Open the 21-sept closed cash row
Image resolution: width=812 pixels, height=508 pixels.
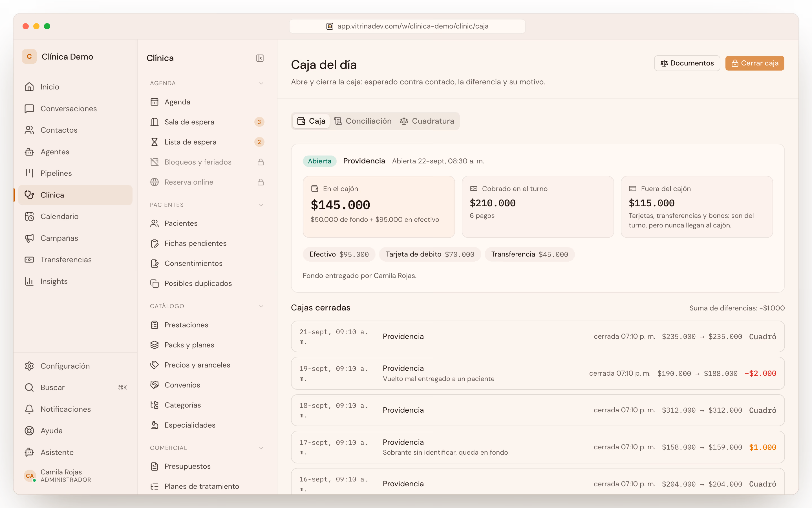point(538,337)
